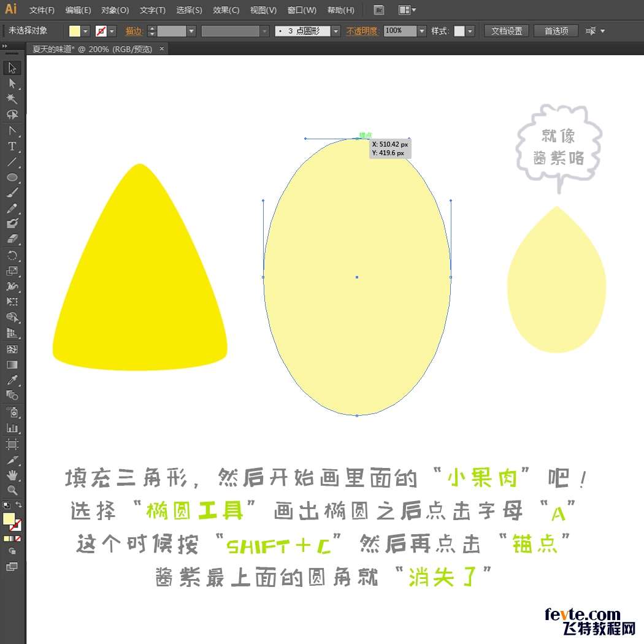Reset to default fill and stroke
Screen dimensions: 644x644
point(6,505)
